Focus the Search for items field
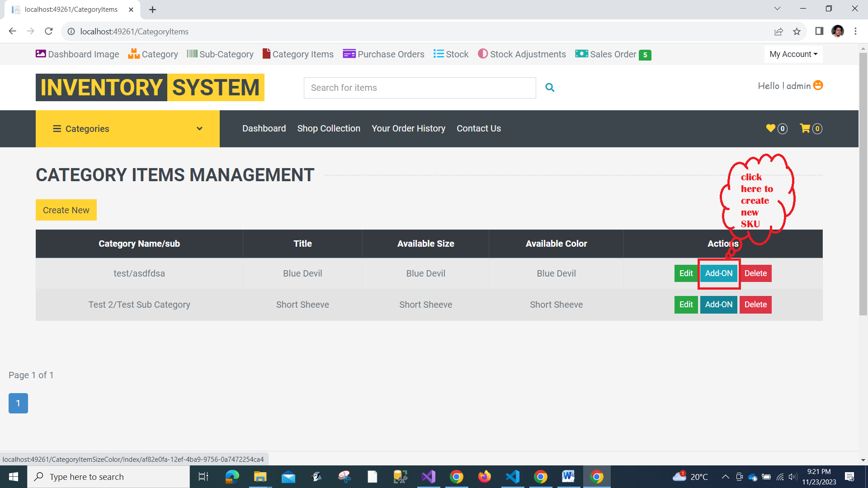 coord(420,88)
